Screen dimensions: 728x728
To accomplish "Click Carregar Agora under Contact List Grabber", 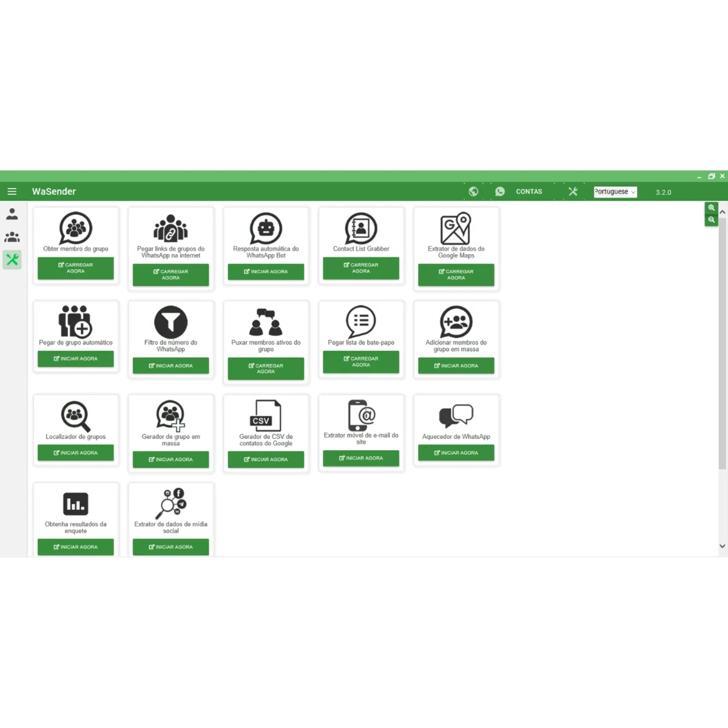I will 361,268.
